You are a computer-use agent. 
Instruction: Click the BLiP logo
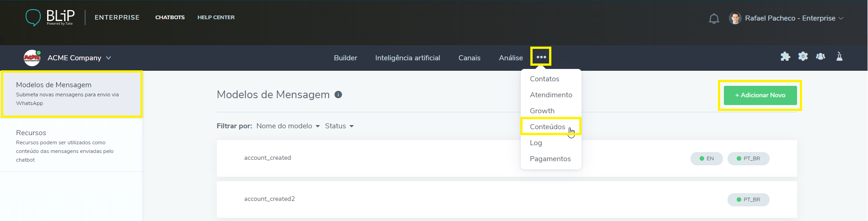49,17
